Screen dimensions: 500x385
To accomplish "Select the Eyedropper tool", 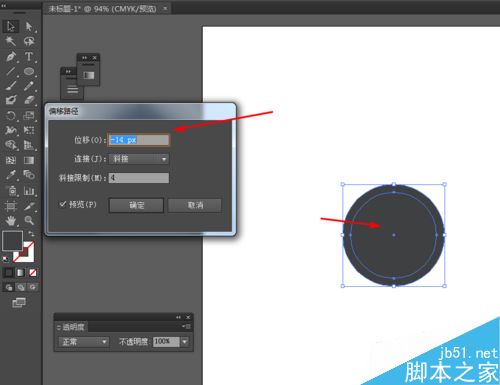I will point(11,175).
